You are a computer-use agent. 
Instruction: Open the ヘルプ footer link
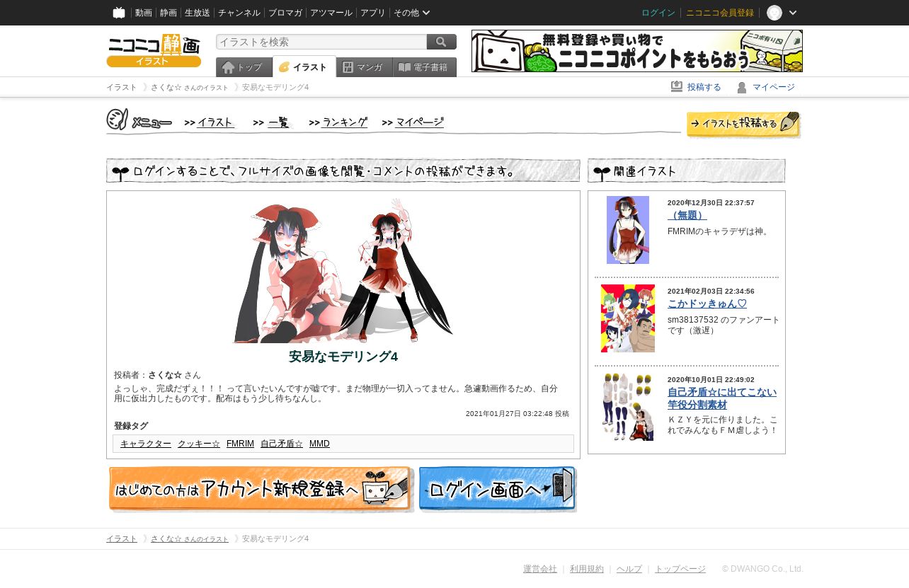click(x=629, y=569)
